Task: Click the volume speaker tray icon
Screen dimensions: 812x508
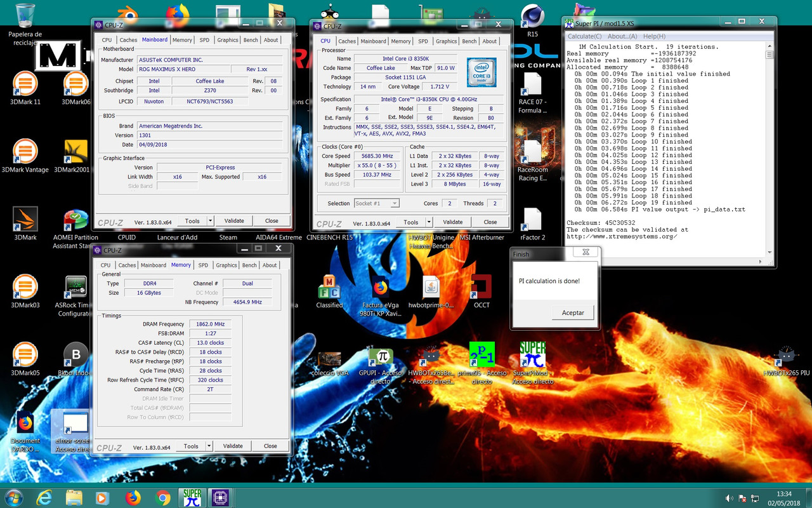Action: click(x=729, y=498)
